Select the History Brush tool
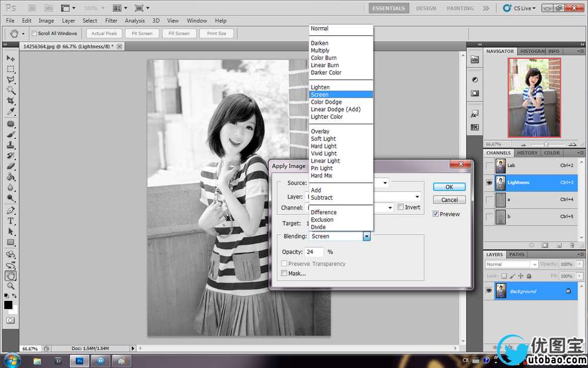Viewport: 588px width, 368px height. click(x=11, y=155)
